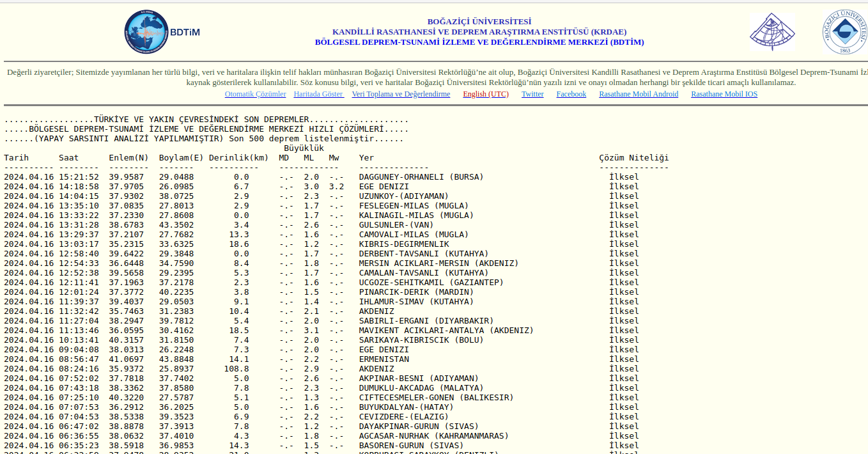868x454 pixels.
Task: Click the BOĞAZİÇİ ÜNİVERSİTESİ header title
Action: click(479, 22)
